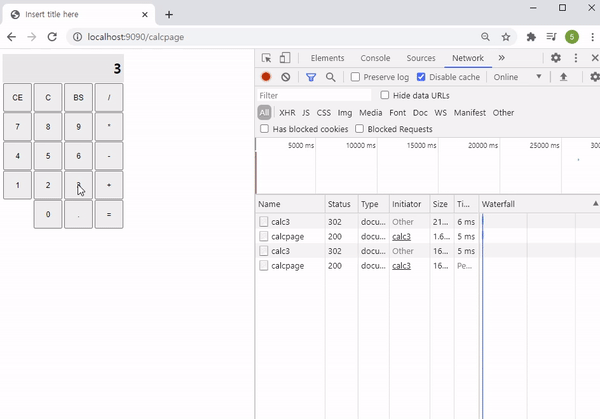Open DevTools settings gear
Image resolution: width=600 pixels, height=419 pixels.
(x=556, y=58)
